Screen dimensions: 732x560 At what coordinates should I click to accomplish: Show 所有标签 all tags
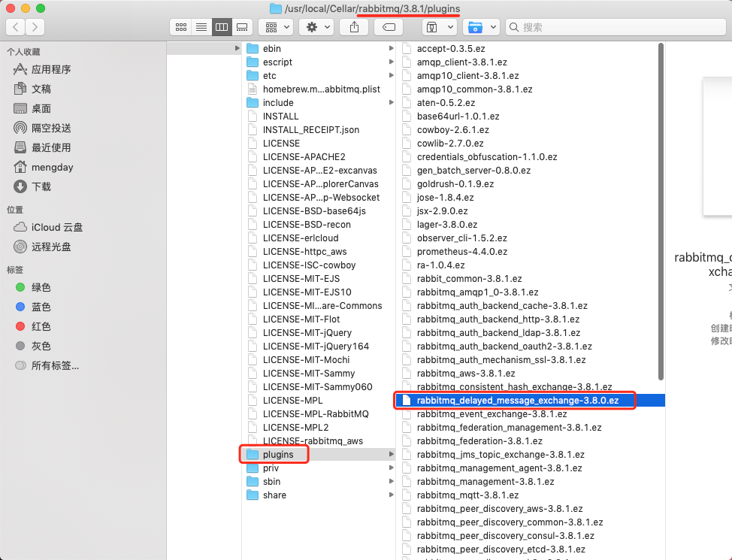point(47,366)
